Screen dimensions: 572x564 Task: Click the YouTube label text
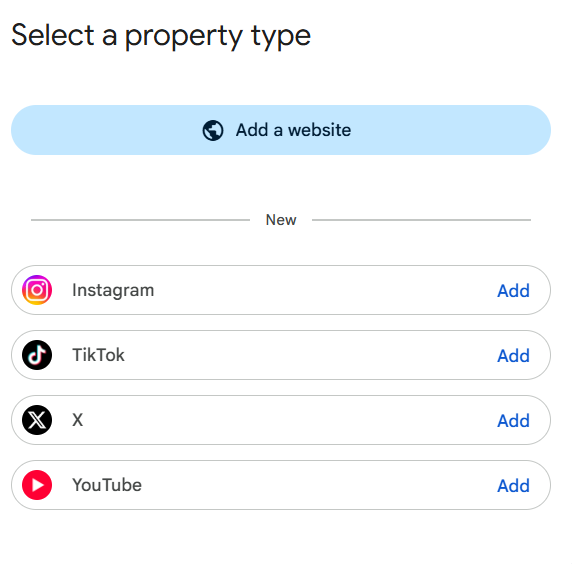pyautogui.click(x=107, y=485)
